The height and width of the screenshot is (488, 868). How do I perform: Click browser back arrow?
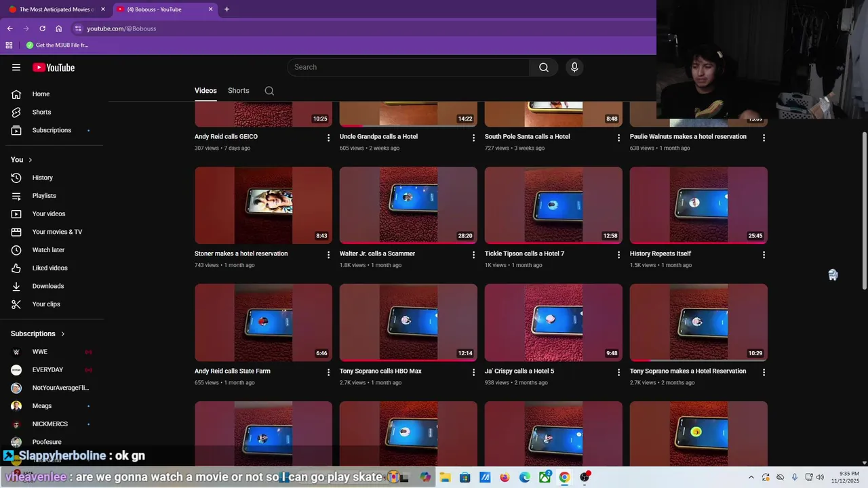(x=9, y=28)
